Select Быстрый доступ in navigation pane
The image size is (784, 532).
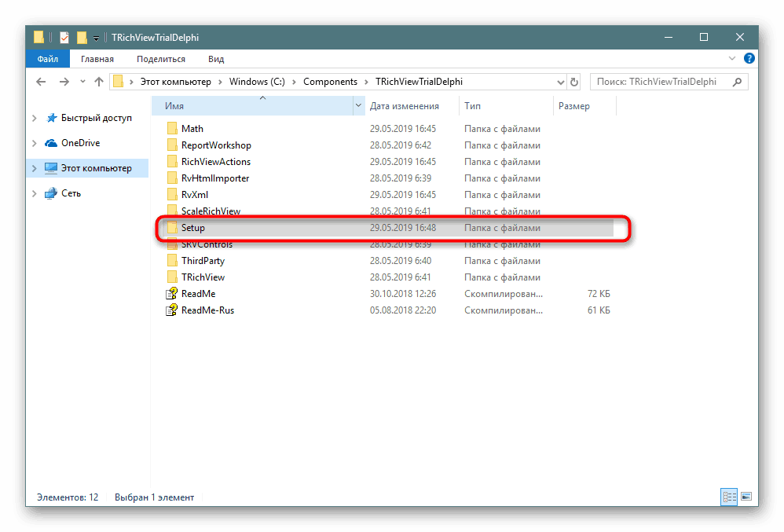point(96,118)
